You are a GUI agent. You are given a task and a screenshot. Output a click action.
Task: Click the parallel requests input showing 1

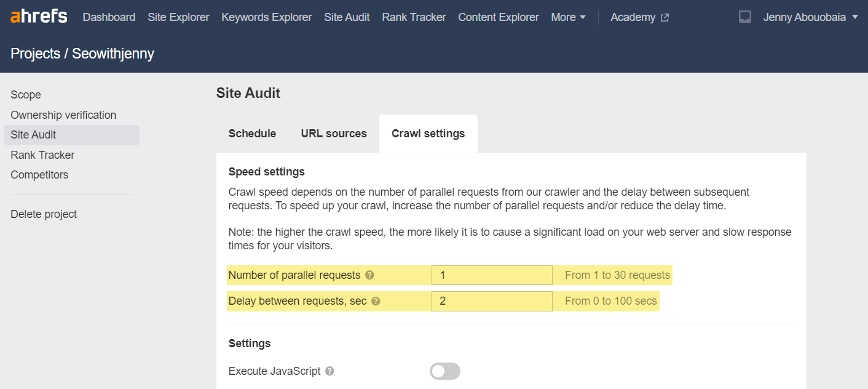491,275
